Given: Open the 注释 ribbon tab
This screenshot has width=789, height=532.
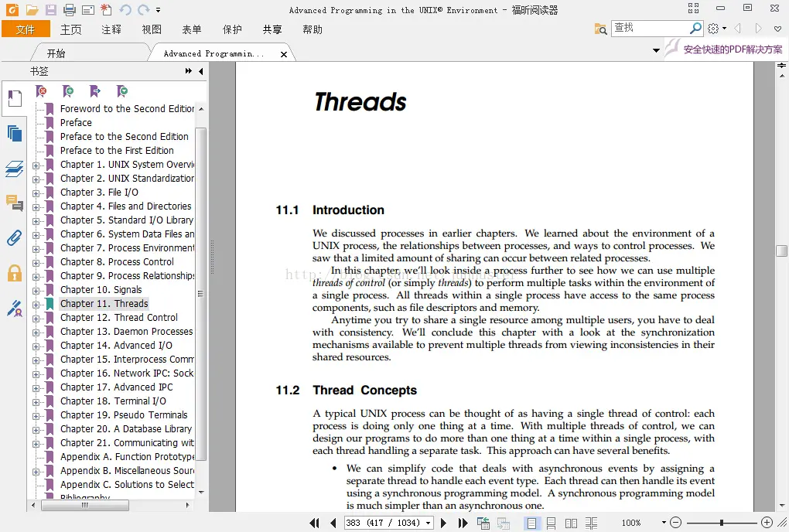Looking at the screenshot, I should pyautogui.click(x=111, y=29).
